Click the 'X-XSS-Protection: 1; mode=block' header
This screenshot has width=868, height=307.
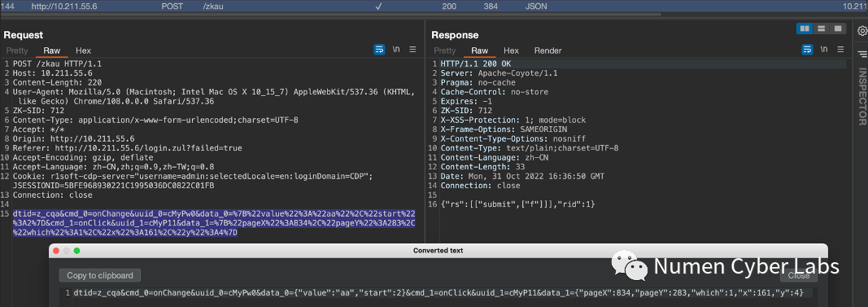point(513,120)
